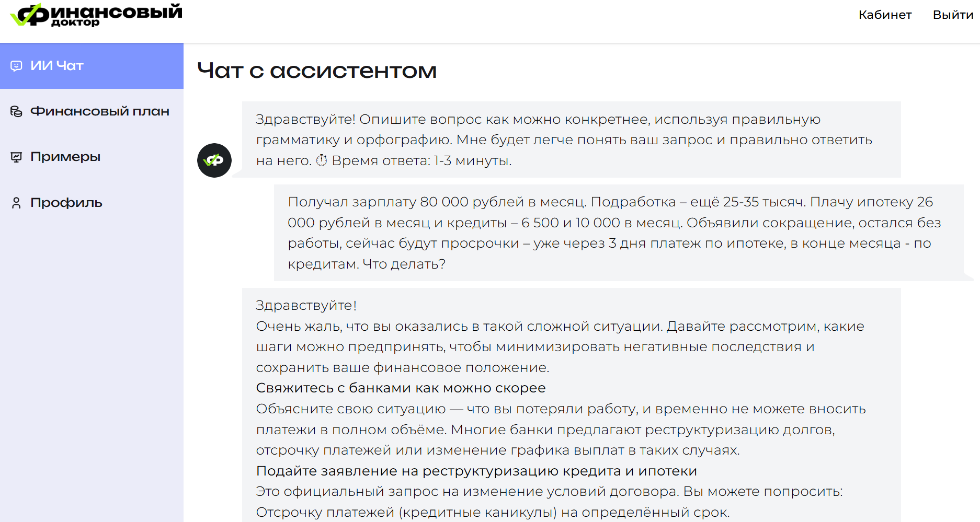The width and height of the screenshot is (980, 522).
Task: Click the bold line about реструктуризацию кредита и ипотеки
Action: pyautogui.click(x=476, y=471)
